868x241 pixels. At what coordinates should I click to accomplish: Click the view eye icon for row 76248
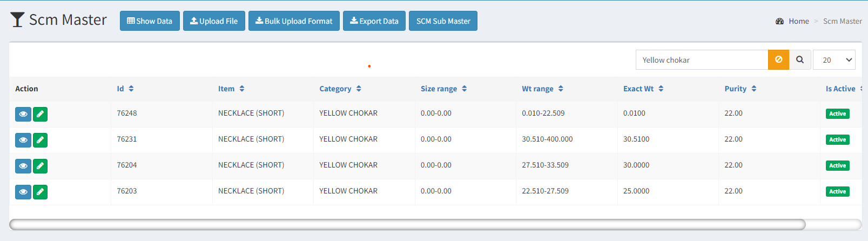pyautogui.click(x=23, y=114)
